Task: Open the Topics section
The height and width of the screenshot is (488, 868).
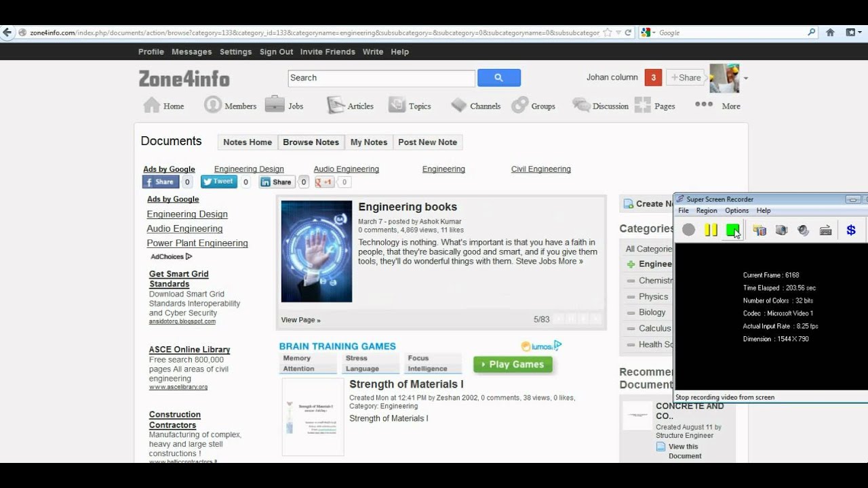Action: pyautogui.click(x=410, y=106)
